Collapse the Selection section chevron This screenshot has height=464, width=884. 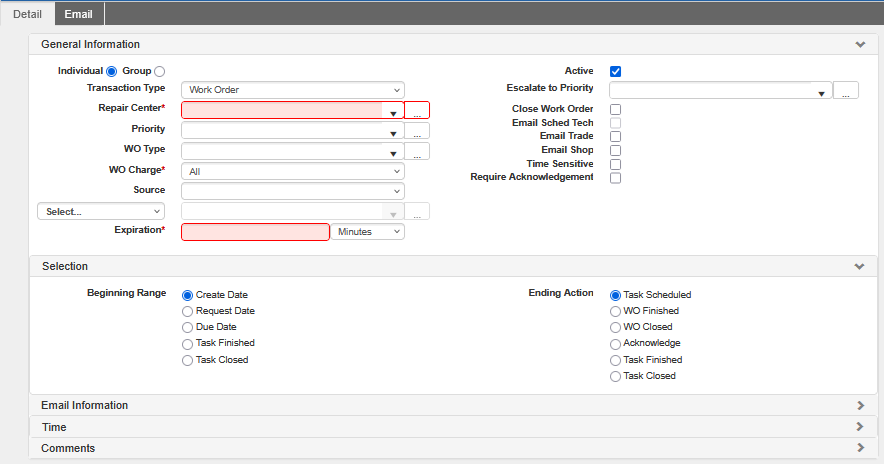coord(859,267)
